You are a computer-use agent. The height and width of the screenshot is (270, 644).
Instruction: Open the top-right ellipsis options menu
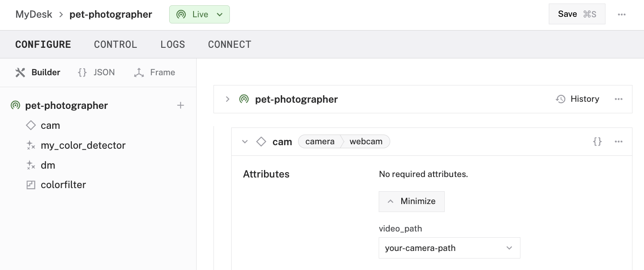click(x=622, y=15)
